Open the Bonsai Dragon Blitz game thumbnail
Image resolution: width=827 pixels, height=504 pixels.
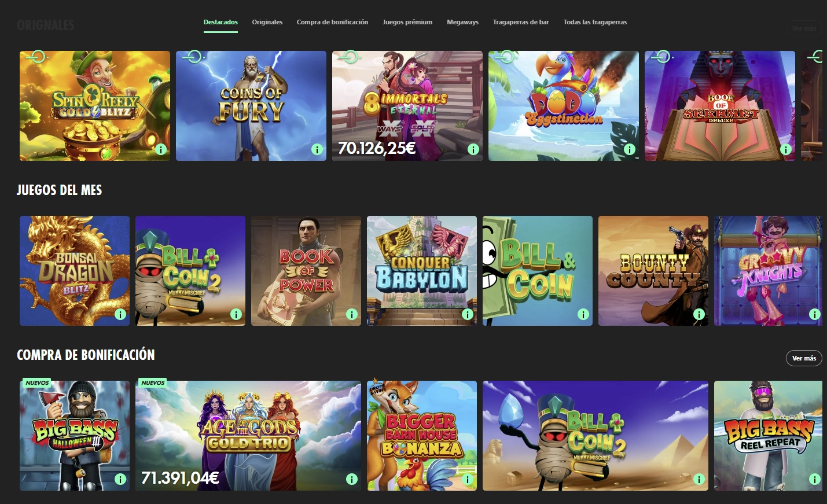(74, 270)
